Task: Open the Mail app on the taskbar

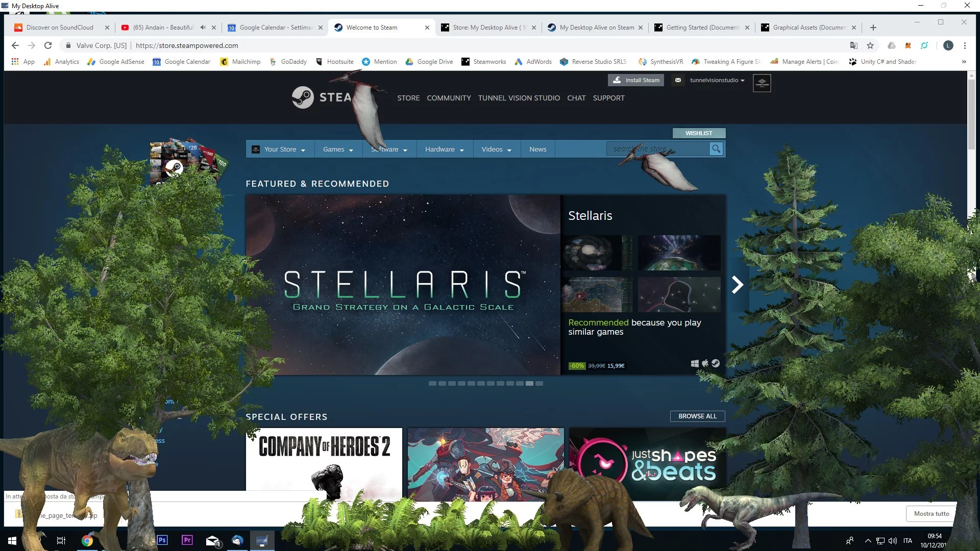Action: pos(212,541)
